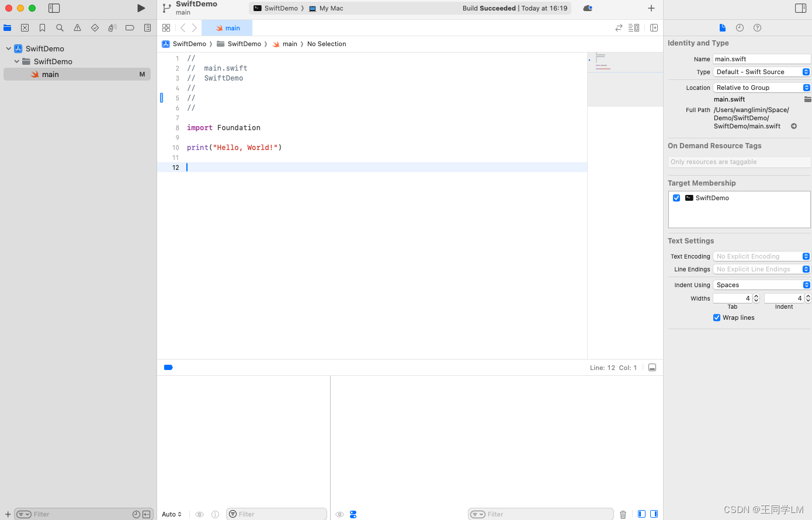Adjust the Tab width stepper

pyautogui.click(x=756, y=298)
